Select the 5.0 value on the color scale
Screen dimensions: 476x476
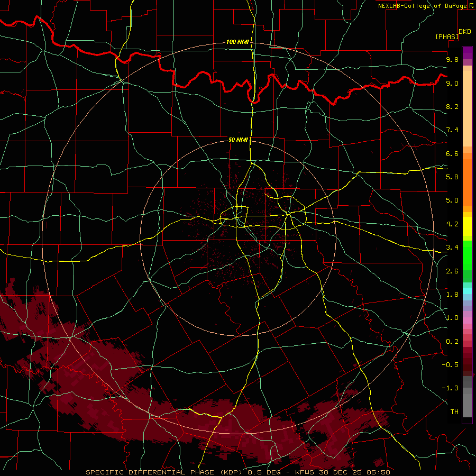tap(452, 200)
